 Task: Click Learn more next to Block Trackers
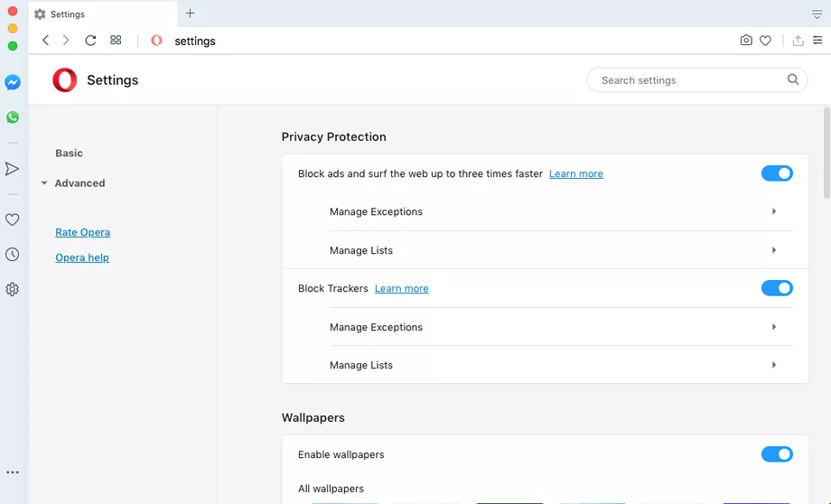pos(401,289)
